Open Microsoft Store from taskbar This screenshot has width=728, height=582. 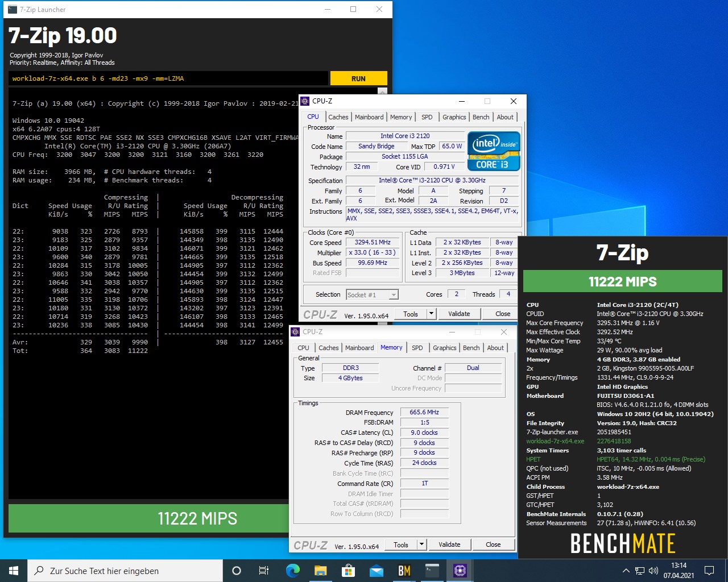(x=348, y=571)
